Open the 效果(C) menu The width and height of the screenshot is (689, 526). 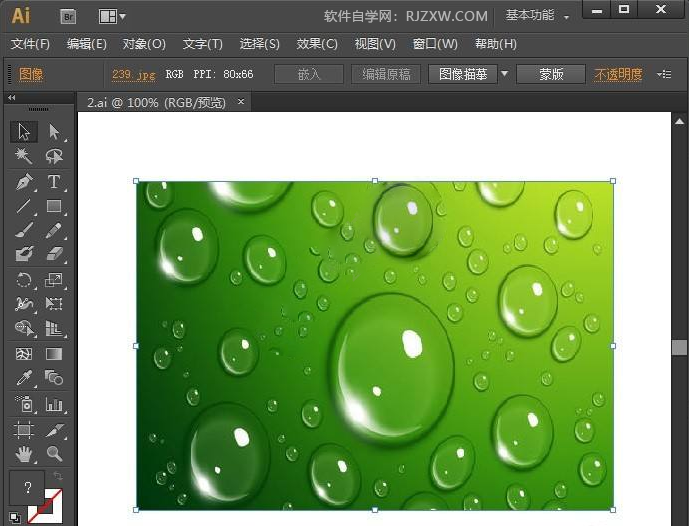[317, 44]
